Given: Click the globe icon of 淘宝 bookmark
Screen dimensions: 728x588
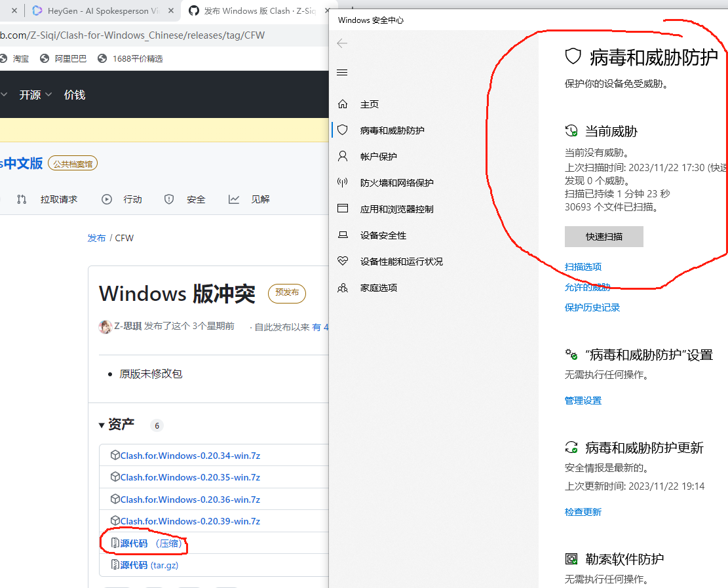Looking at the screenshot, I should coord(3,58).
